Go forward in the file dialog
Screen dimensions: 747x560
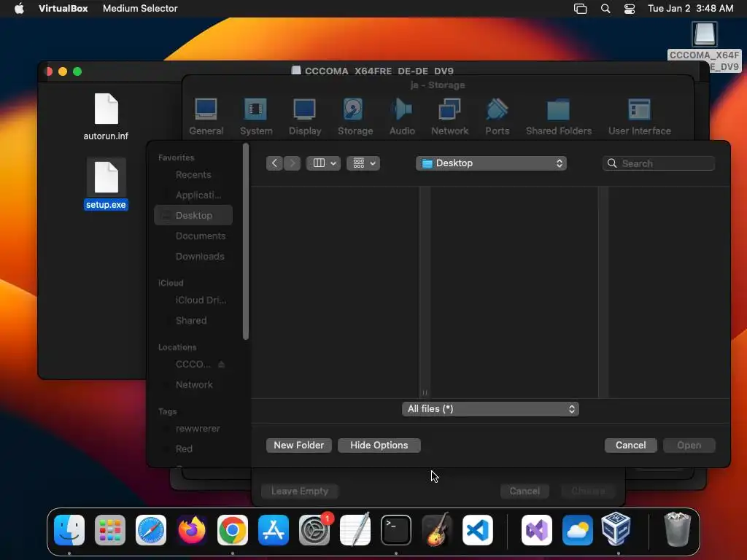click(292, 163)
